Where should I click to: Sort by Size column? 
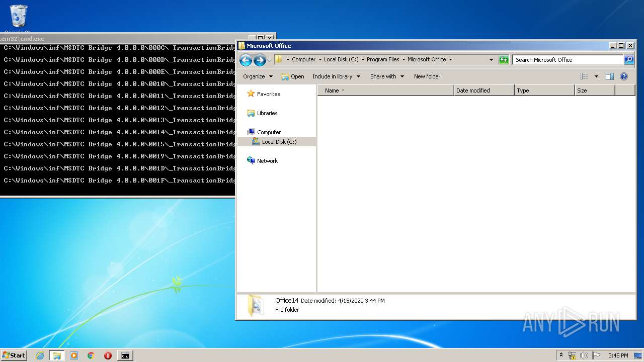594,90
